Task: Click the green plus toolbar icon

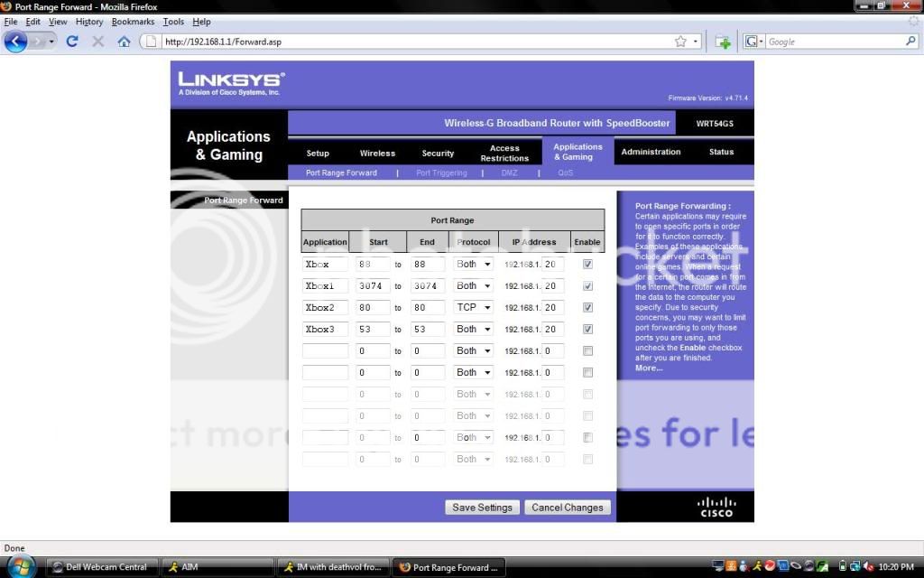Action: pos(723,42)
